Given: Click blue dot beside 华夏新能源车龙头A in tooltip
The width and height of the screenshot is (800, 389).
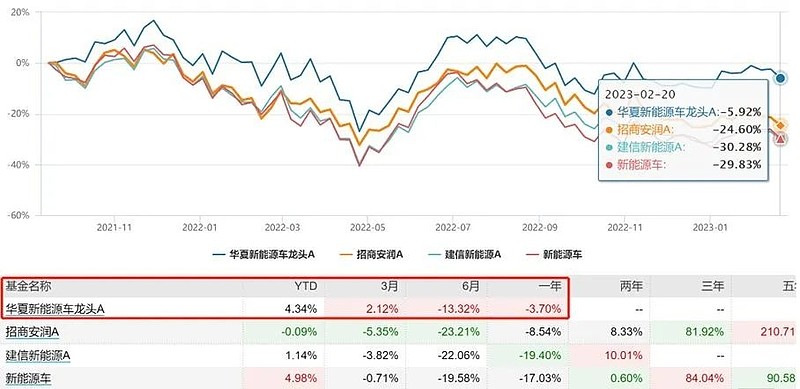Looking at the screenshot, I should coord(609,113).
